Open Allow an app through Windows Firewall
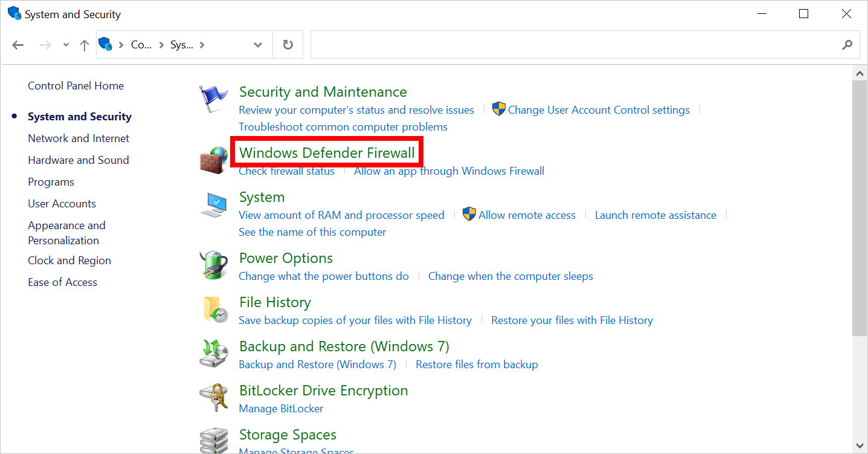 point(449,171)
